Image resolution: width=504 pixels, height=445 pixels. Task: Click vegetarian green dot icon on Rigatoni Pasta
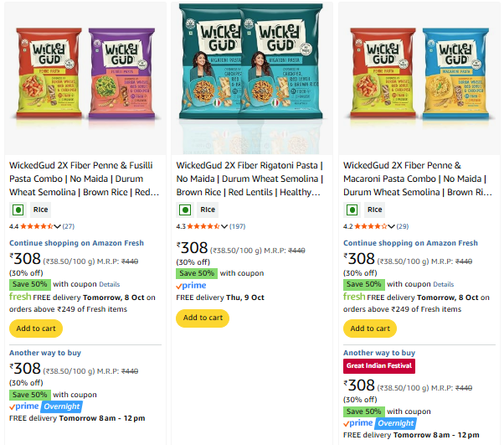184,210
